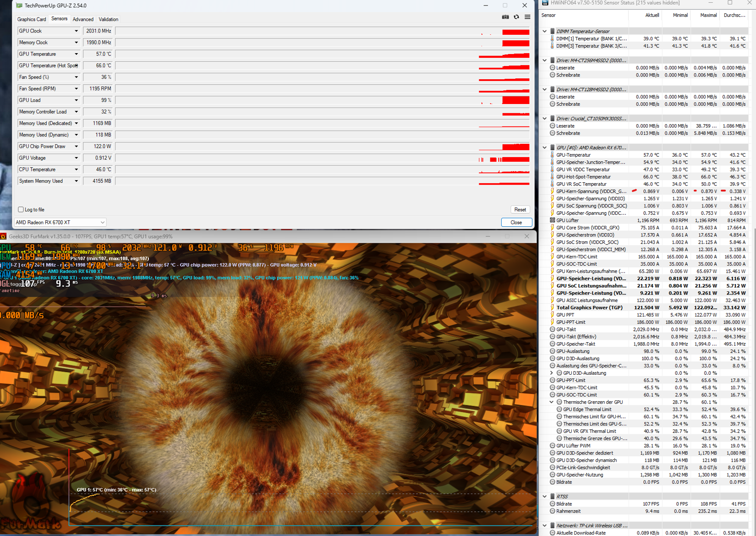Open the GPU Clock sensor dropdown

click(x=76, y=31)
